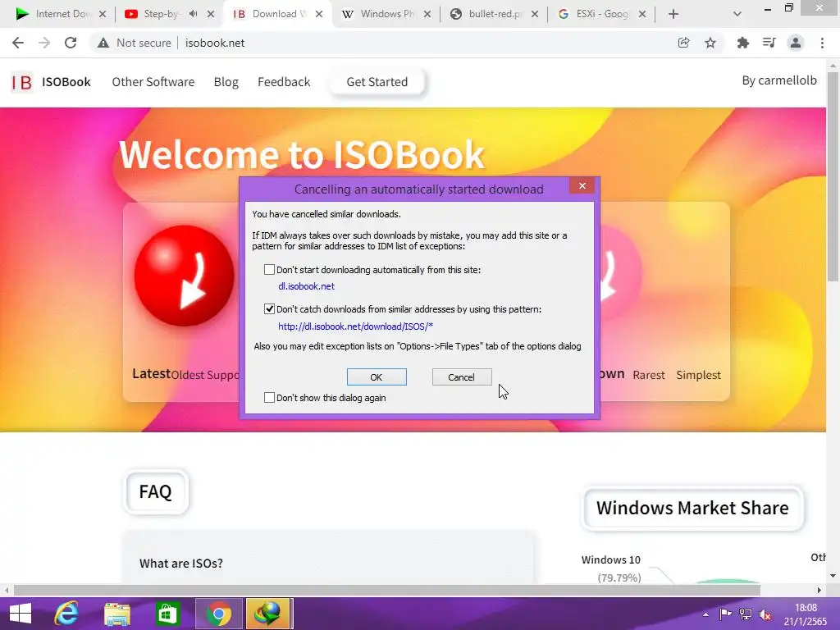Image resolution: width=840 pixels, height=630 pixels.
Task: Click the browser forward arrow
Action: coord(44,43)
